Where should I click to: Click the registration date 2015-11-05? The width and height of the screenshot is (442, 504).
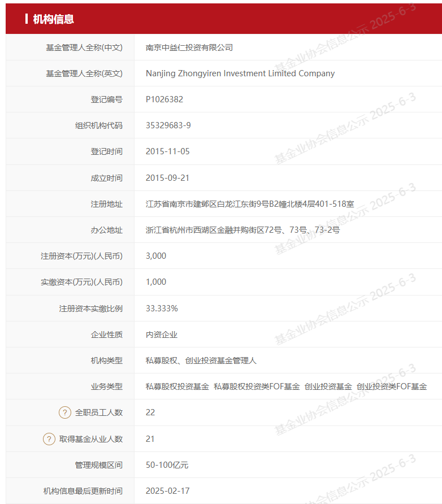click(x=168, y=151)
